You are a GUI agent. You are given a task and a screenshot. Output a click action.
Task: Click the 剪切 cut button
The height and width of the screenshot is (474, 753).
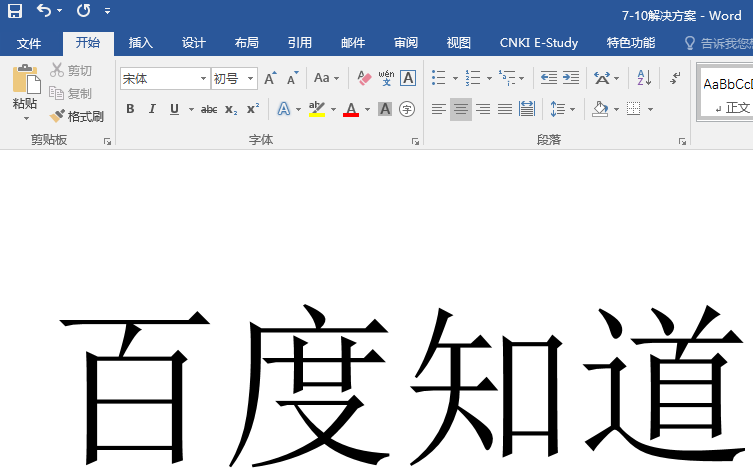point(71,70)
